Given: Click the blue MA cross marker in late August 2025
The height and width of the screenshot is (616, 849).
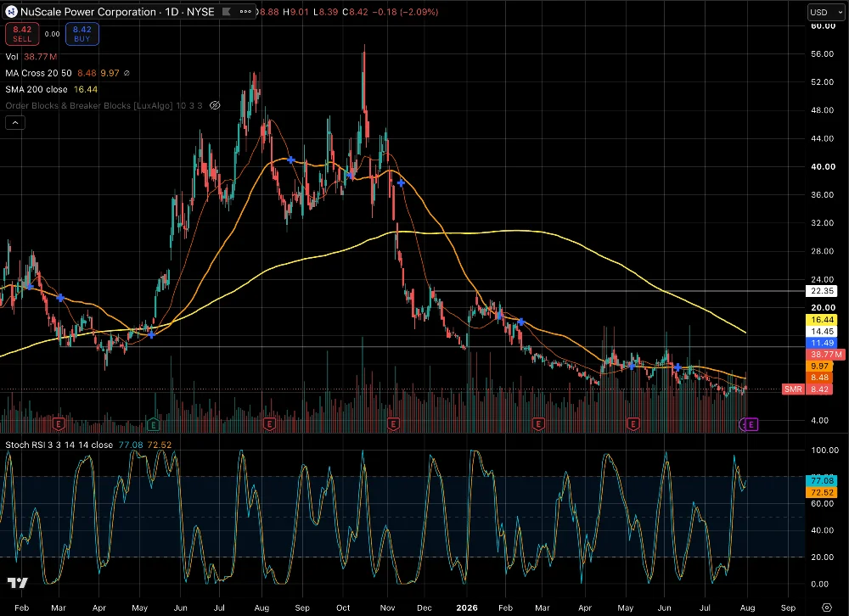Looking at the screenshot, I should tap(290, 160).
